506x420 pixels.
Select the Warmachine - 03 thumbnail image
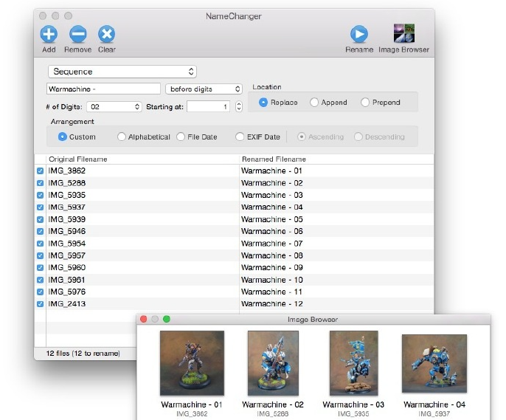pyautogui.click(x=354, y=363)
